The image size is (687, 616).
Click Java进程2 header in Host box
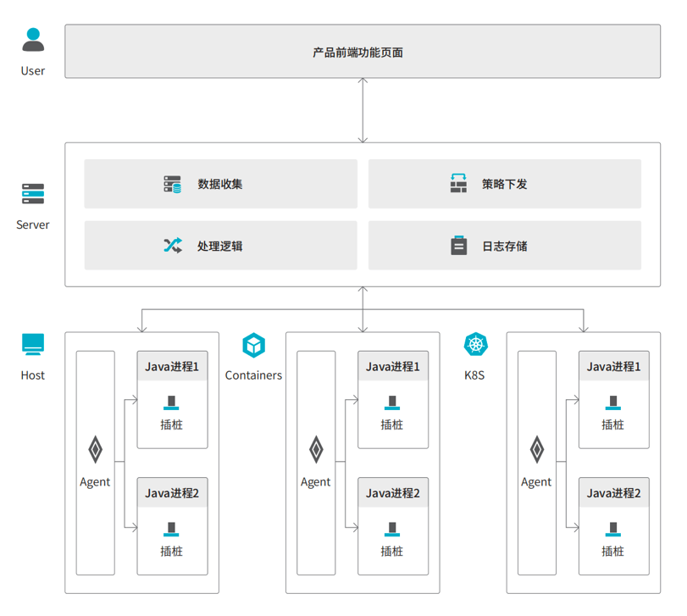click(x=172, y=493)
